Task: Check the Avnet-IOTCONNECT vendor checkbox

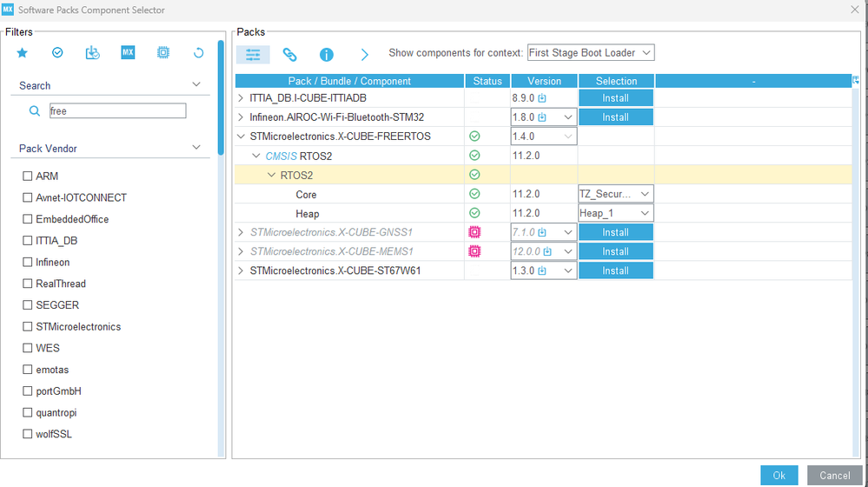Action: (27, 197)
